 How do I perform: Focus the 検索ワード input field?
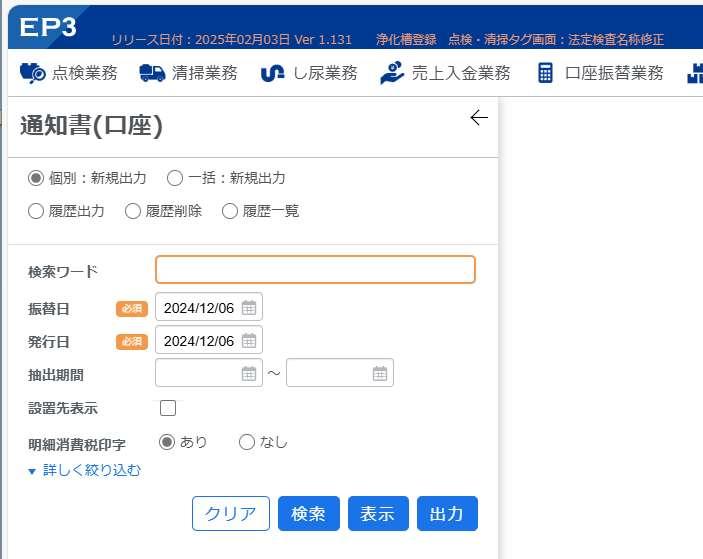click(315, 269)
